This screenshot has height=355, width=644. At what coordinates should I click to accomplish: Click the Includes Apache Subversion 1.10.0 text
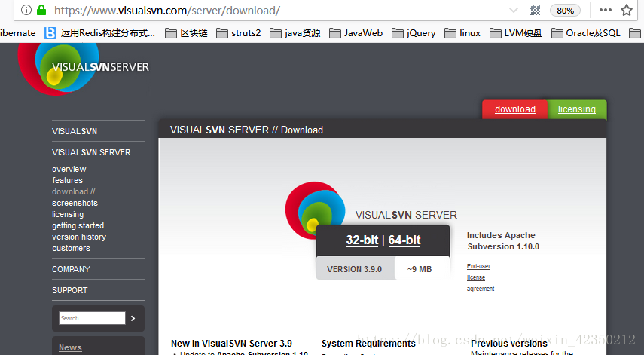tap(503, 241)
